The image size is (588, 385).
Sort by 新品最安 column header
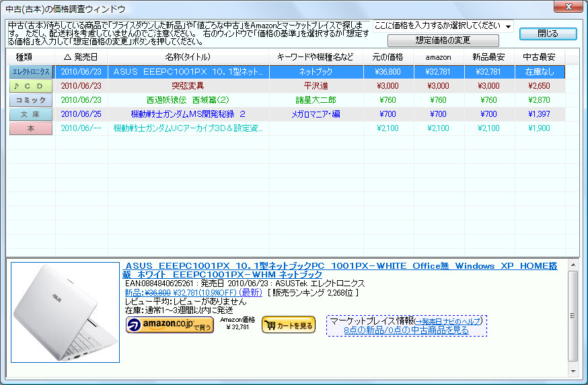coord(489,57)
